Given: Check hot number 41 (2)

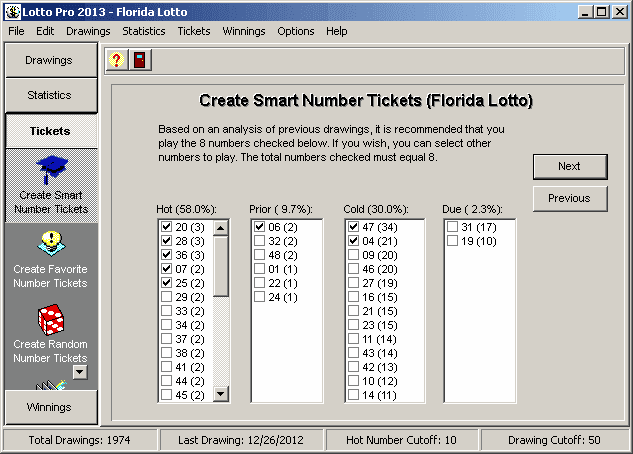Looking at the screenshot, I should (x=166, y=367).
